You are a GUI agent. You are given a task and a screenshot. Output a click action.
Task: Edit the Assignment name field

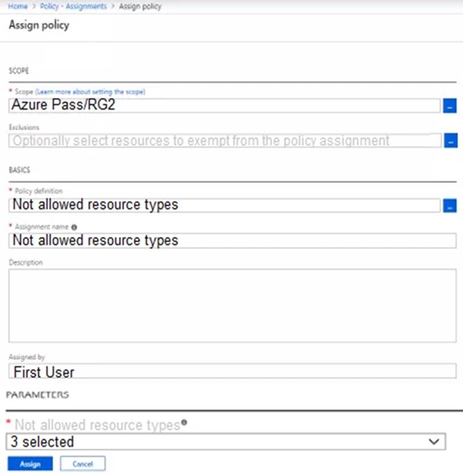pos(232,240)
